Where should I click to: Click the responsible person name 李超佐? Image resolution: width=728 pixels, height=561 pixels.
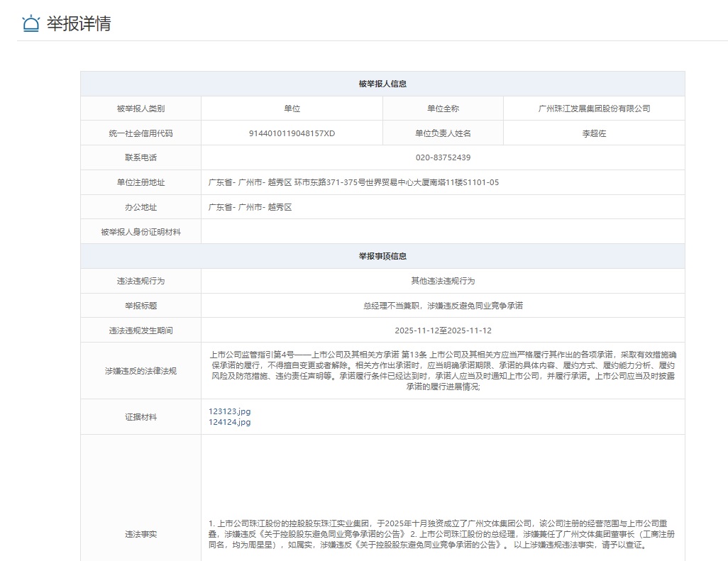594,133
